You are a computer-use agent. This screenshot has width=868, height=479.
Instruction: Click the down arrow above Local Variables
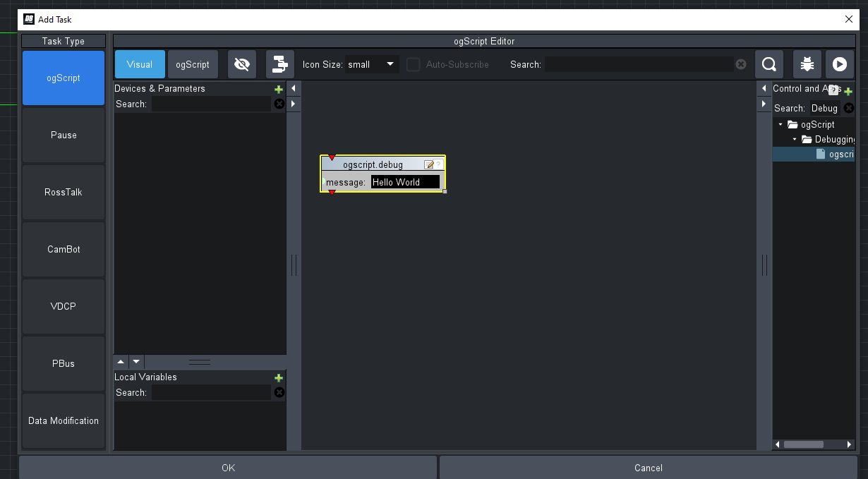[136, 362]
